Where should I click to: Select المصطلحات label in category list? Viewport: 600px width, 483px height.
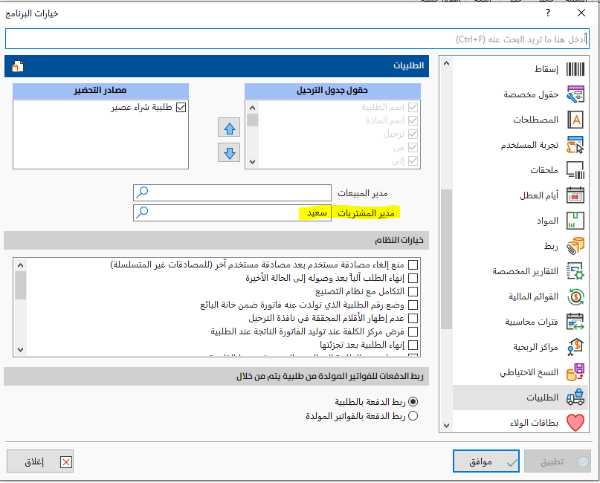point(536,120)
